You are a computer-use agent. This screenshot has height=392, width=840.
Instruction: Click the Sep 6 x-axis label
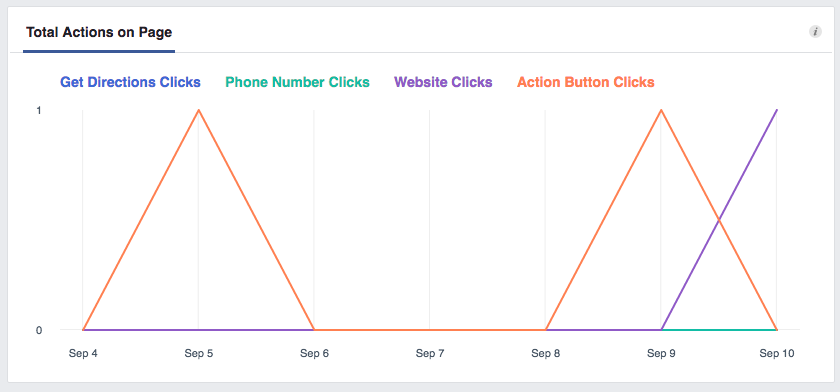pos(314,353)
